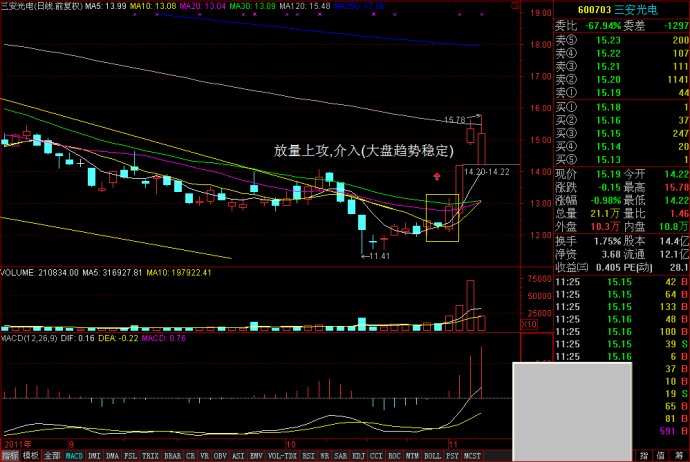Image resolution: width=690 pixels, height=462 pixels.
Task: Select the MACD indicator tab
Action: 74,456
